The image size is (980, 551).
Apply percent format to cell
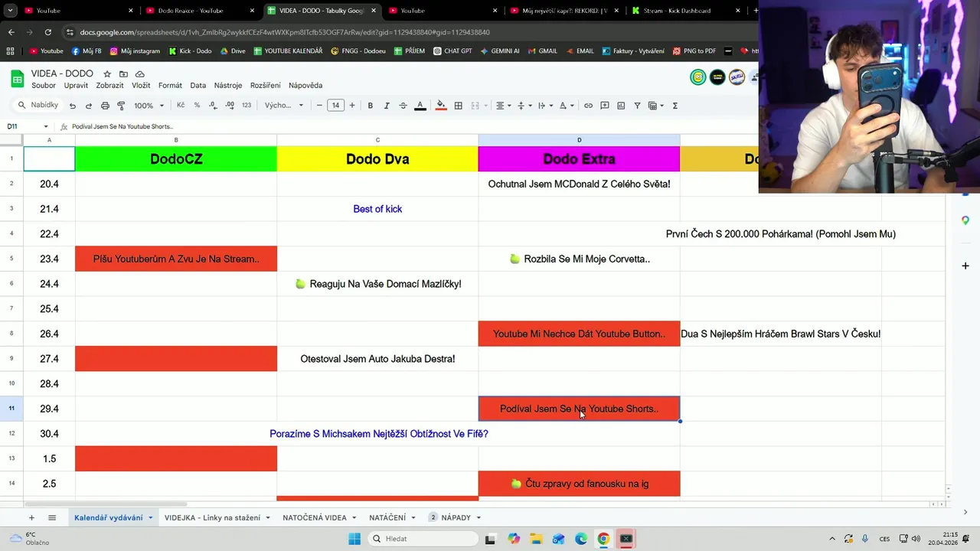coord(197,106)
